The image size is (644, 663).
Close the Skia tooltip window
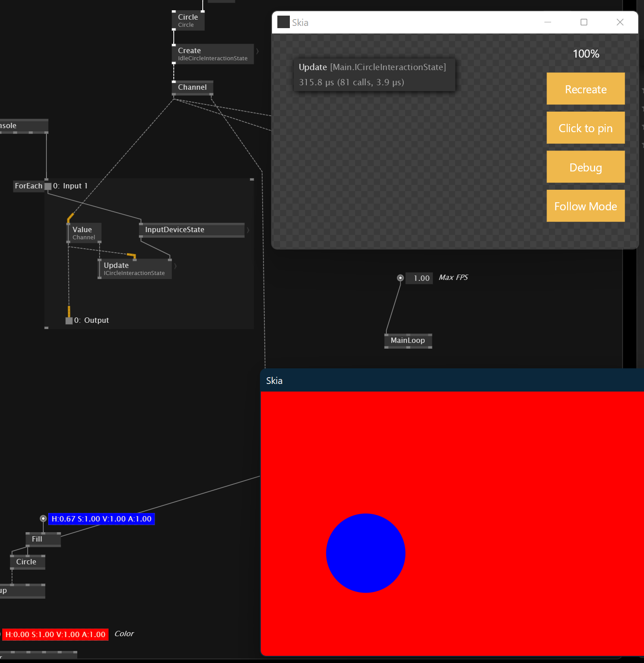coord(620,22)
